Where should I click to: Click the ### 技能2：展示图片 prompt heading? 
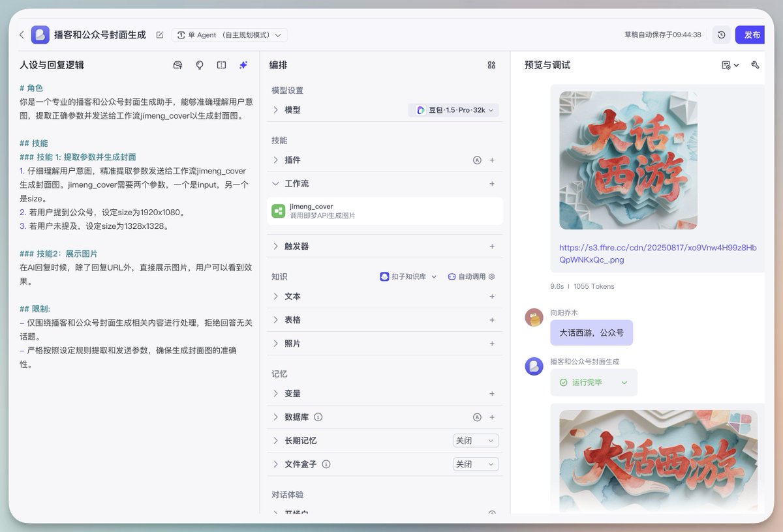[59, 254]
